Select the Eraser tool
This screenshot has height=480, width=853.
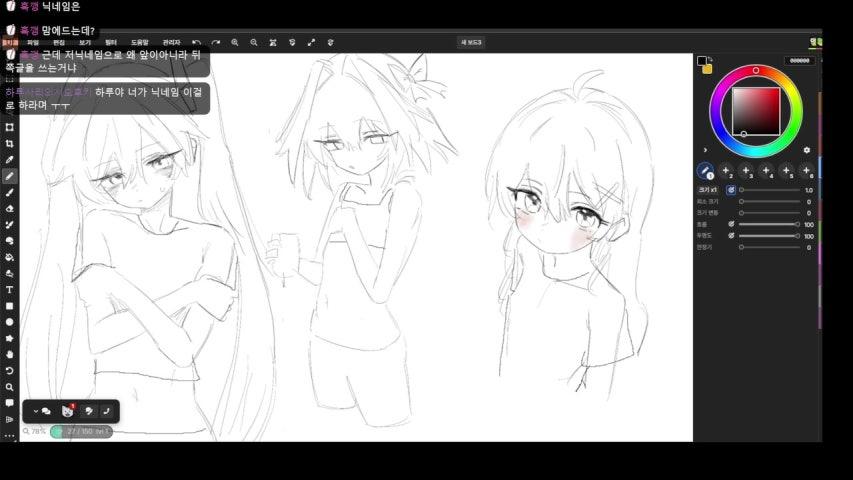point(9,208)
